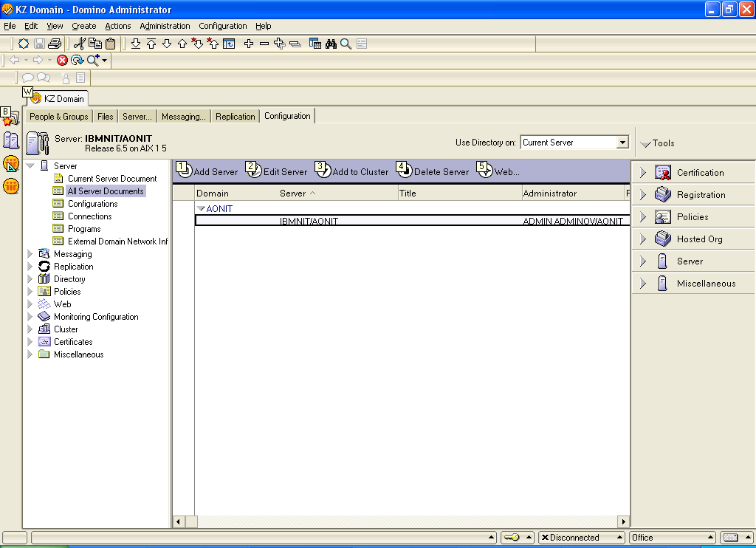Click the binoculars find icon
The width and height of the screenshot is (756, 548).
pyautogui.click(x=331, y=44)
